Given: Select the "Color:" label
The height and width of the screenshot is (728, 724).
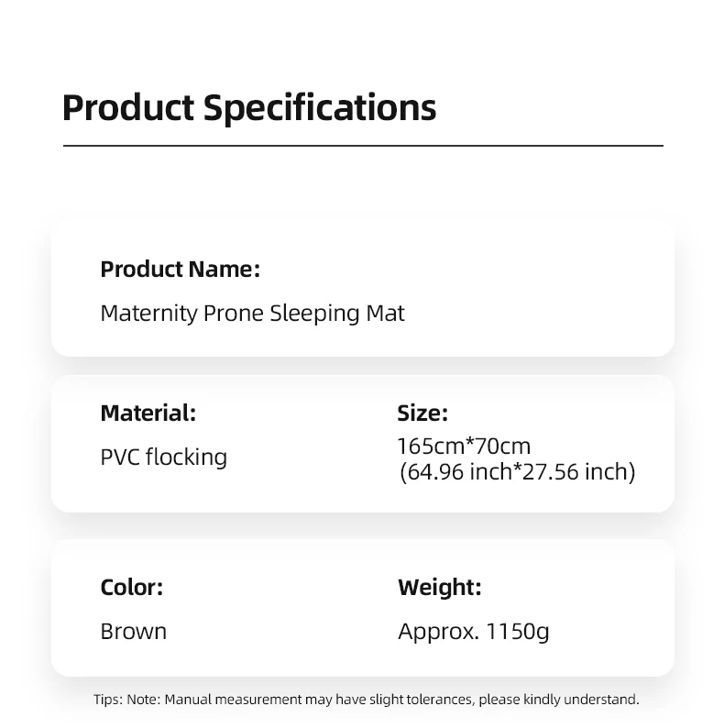Looking at the screenshot, I should pyautogui.click(x=131, y=587).
